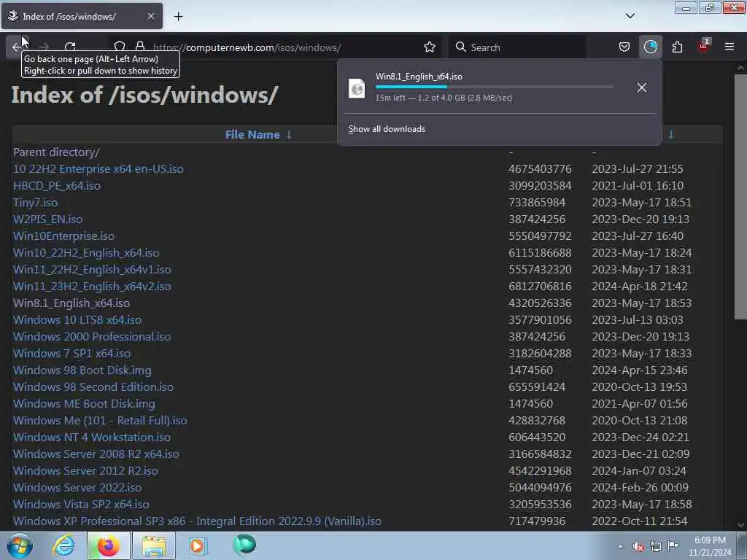Click the file size 4675403776
Viewport: 747px width, 560px height.
point(540,169)
